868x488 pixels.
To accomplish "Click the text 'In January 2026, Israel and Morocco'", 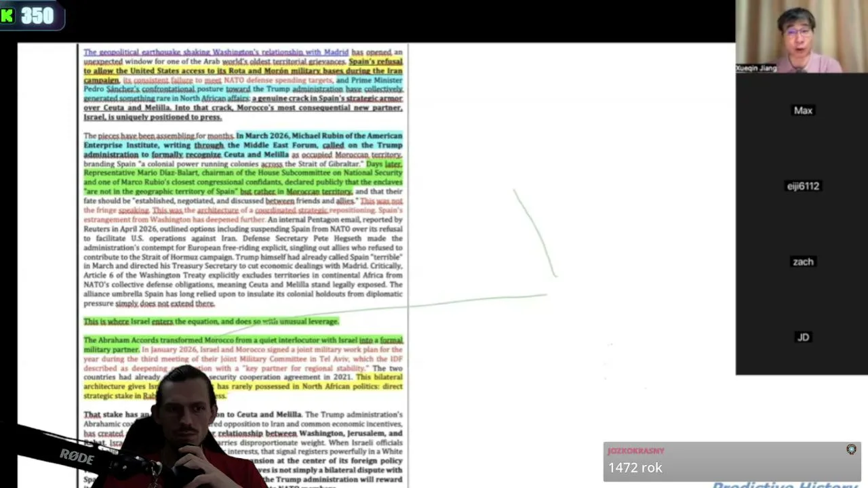I will coord(205,350).
